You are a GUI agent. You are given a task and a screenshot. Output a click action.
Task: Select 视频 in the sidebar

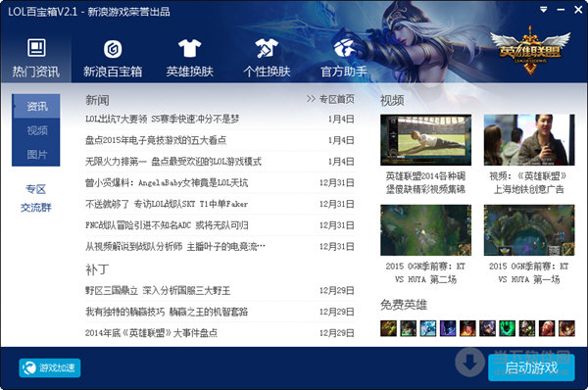click(36, 130)
